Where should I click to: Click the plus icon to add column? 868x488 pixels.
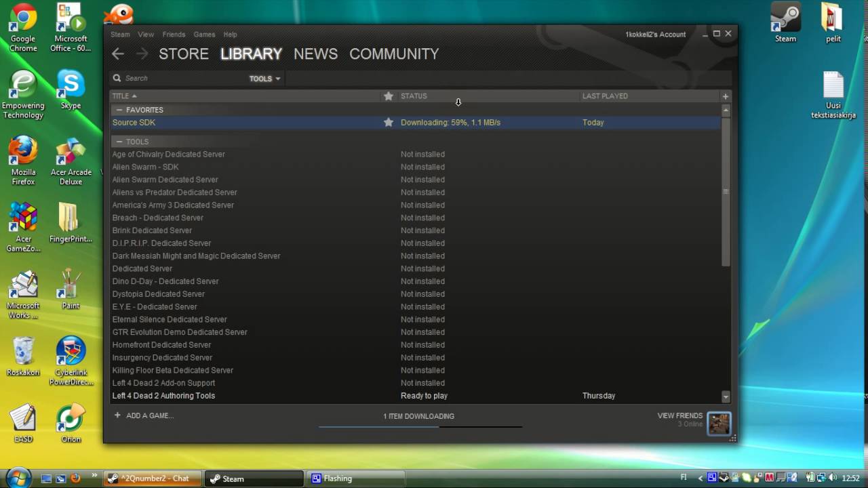(725, 96)
